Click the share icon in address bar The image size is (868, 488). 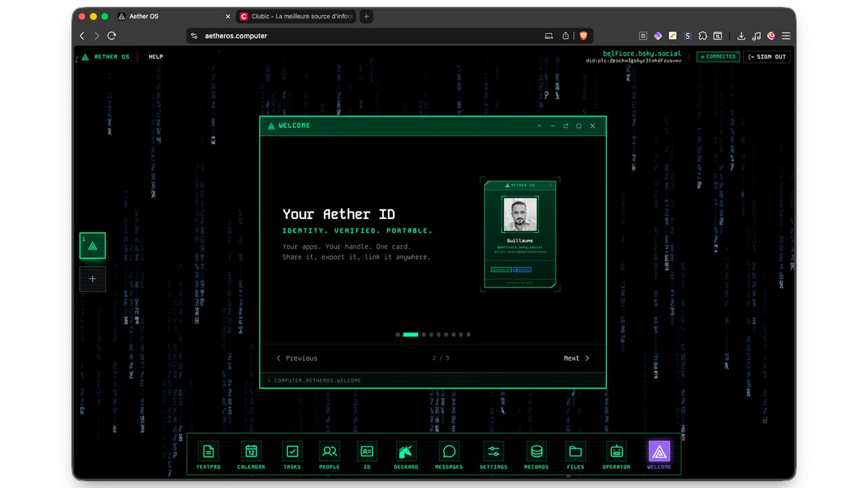566,35
